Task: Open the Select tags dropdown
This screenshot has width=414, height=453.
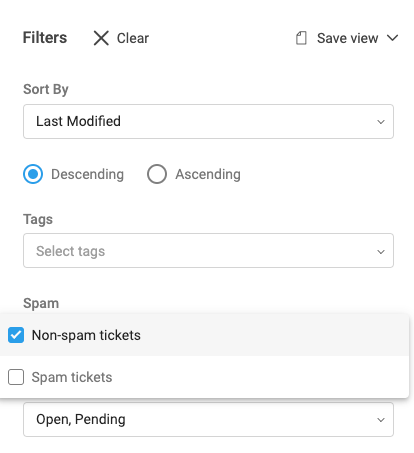Action: pyautogui.click(x=208, y=251)
